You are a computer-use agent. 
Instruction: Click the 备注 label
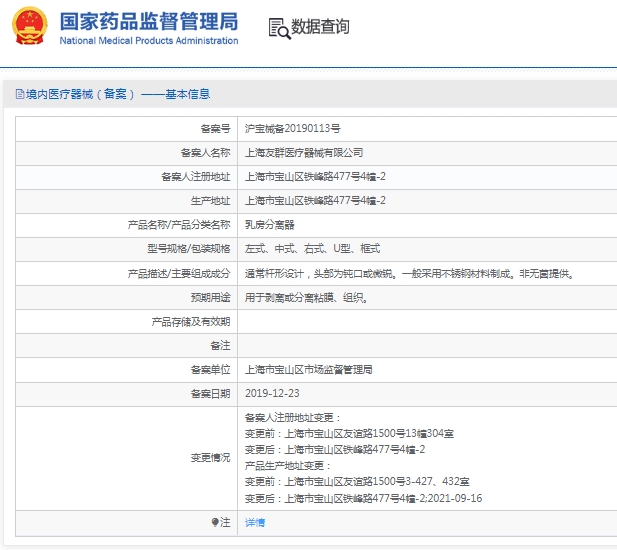click(220, 346)
